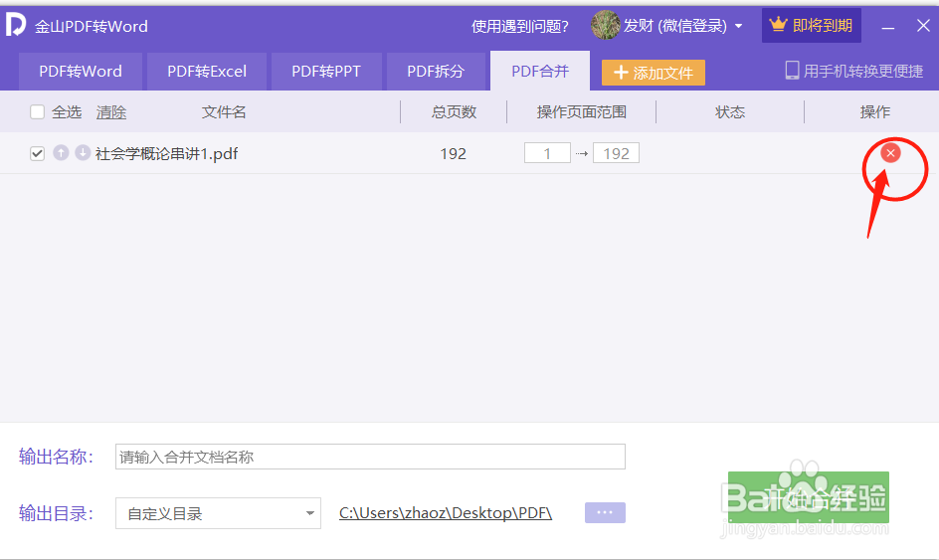Click the end page field showing 192
939x560 pixels.
617,153
